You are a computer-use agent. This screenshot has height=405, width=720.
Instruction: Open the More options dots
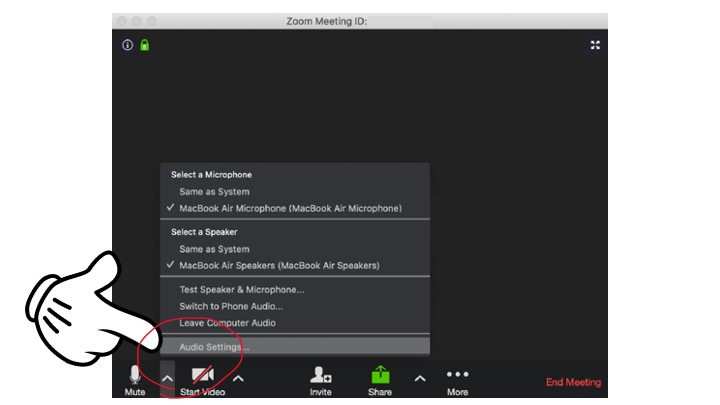(x=457, y=375)
